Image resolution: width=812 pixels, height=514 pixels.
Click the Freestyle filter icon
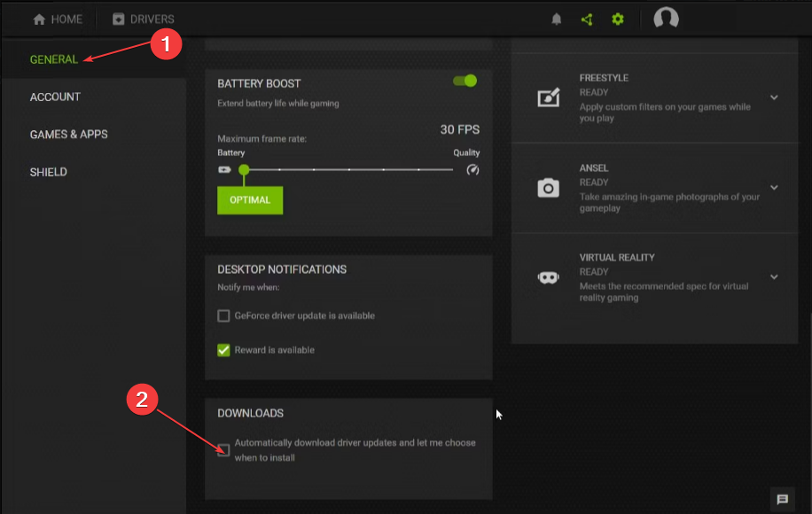pyautogui.click(x=549, y=97)
